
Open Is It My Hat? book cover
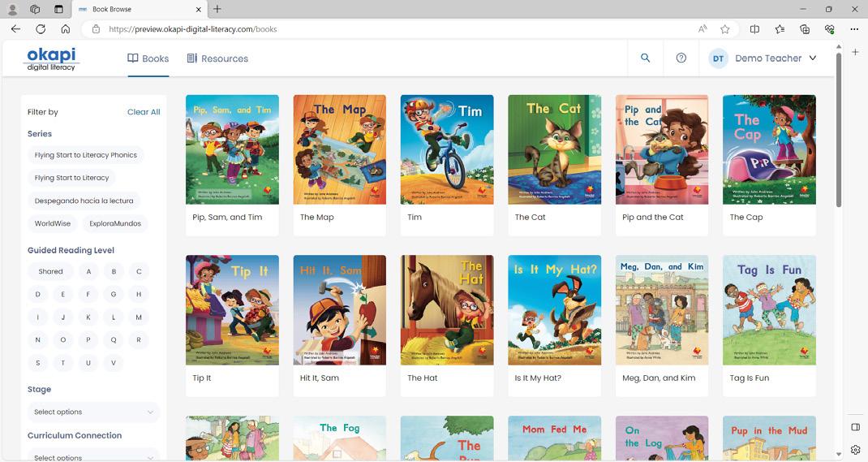pos(555,310)
